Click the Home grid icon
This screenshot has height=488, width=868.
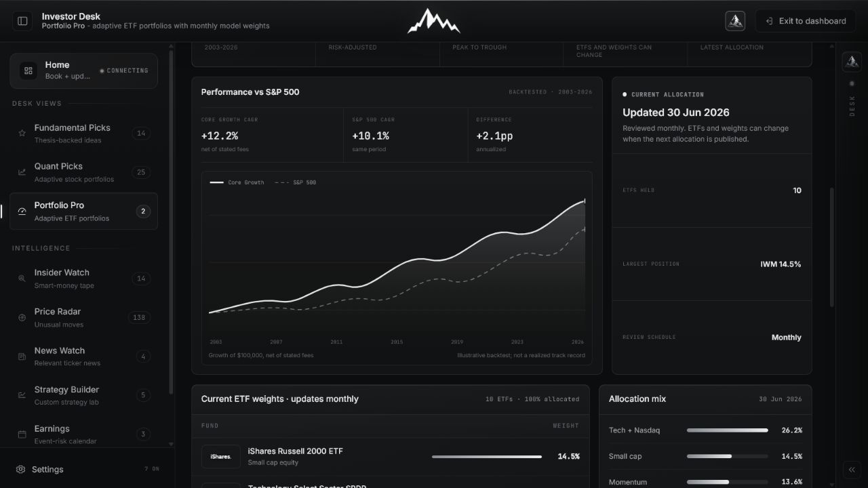click(28, 70)
